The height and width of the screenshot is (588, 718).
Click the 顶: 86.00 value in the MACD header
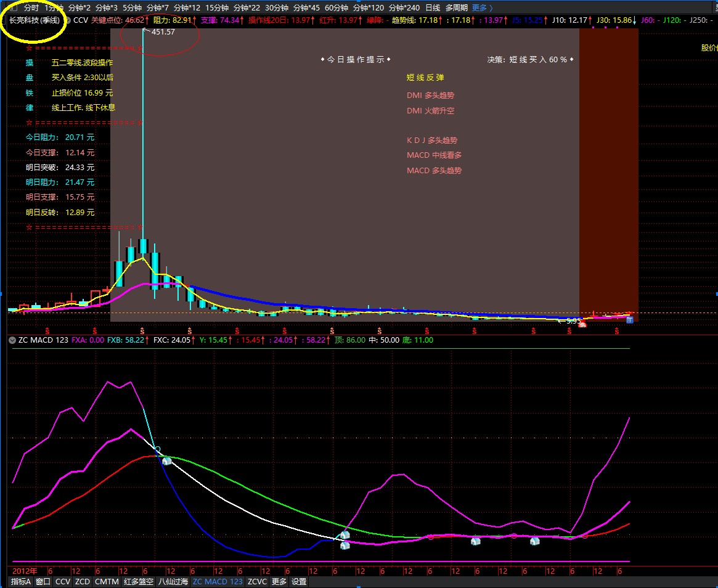350,340
